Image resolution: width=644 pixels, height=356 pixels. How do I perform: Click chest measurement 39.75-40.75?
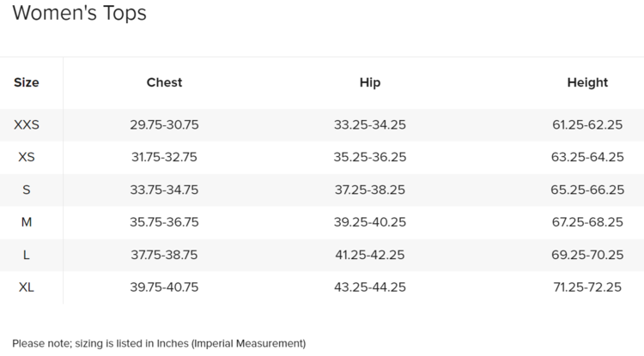point(164,287)
